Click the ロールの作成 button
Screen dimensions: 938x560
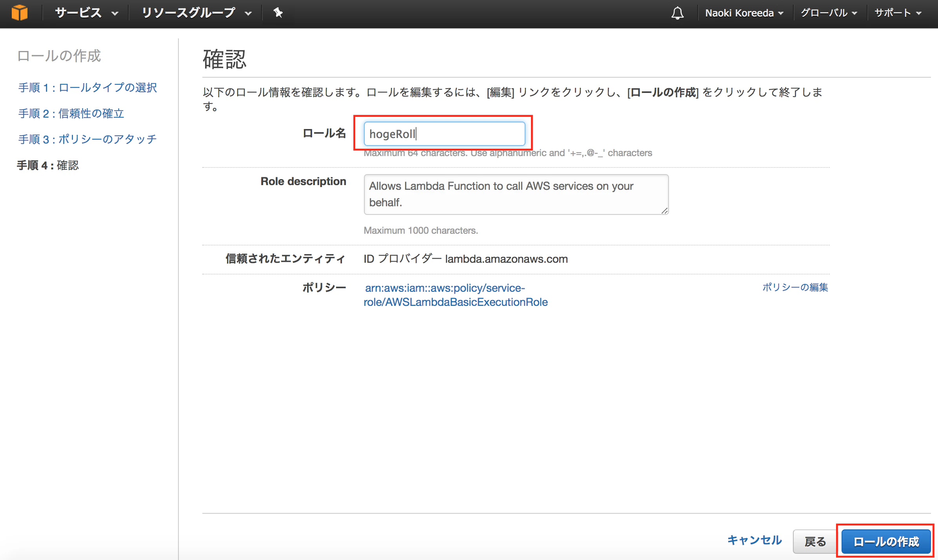click(886, 542)
